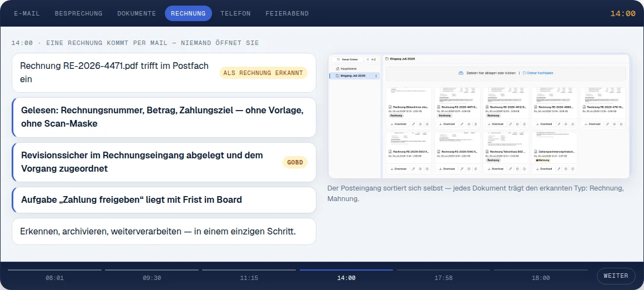Click 'Neuer Ordner' in the preview
The image size is (644, 290).
tap(347, 59)
